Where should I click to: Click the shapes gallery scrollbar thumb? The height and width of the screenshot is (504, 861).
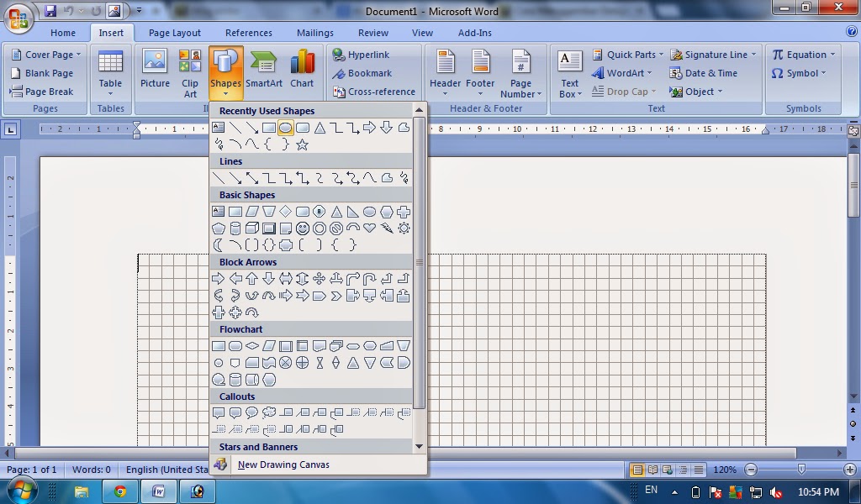[x=420, y=262]
